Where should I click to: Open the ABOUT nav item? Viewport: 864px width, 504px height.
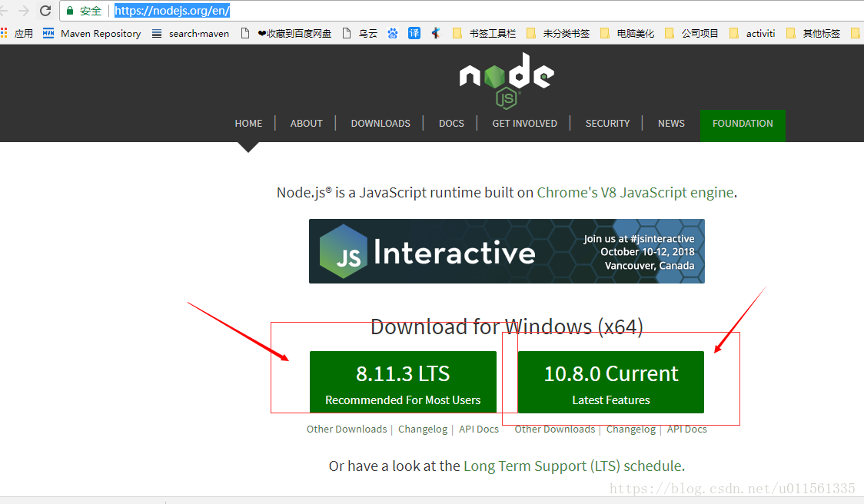307,124
